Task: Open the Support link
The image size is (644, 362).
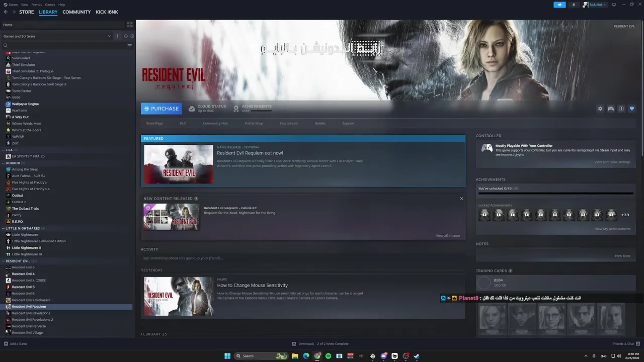Action: 348,123
